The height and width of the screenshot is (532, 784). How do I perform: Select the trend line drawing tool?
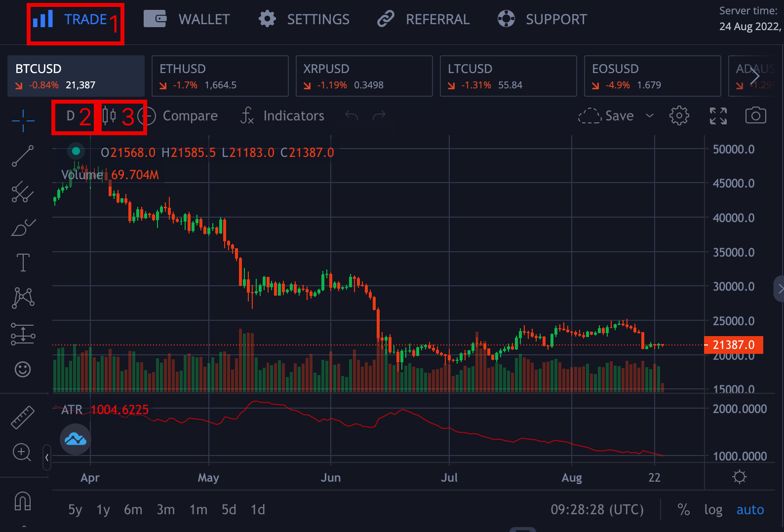click(x=23, y=156)
